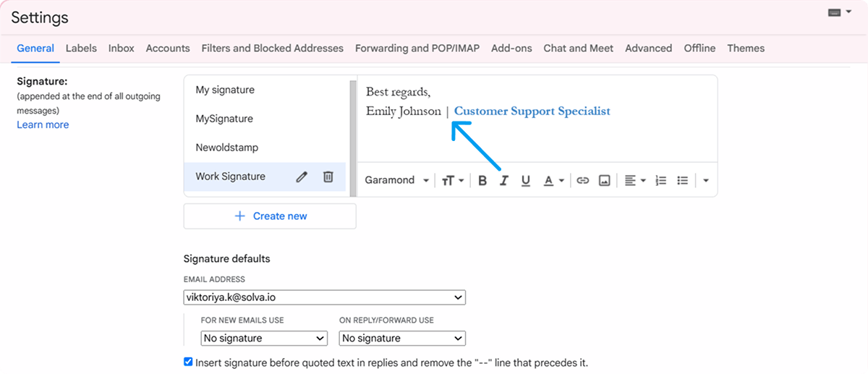Go to the Add-ons tab
The height and width of the screenshot is (374, 868).
tap(511, 48)
